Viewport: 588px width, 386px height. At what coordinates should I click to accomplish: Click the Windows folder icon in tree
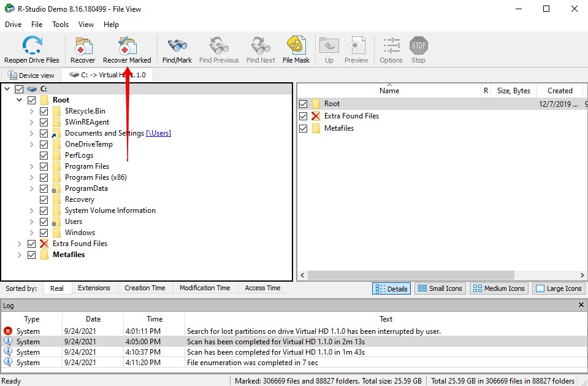(56, 233)
